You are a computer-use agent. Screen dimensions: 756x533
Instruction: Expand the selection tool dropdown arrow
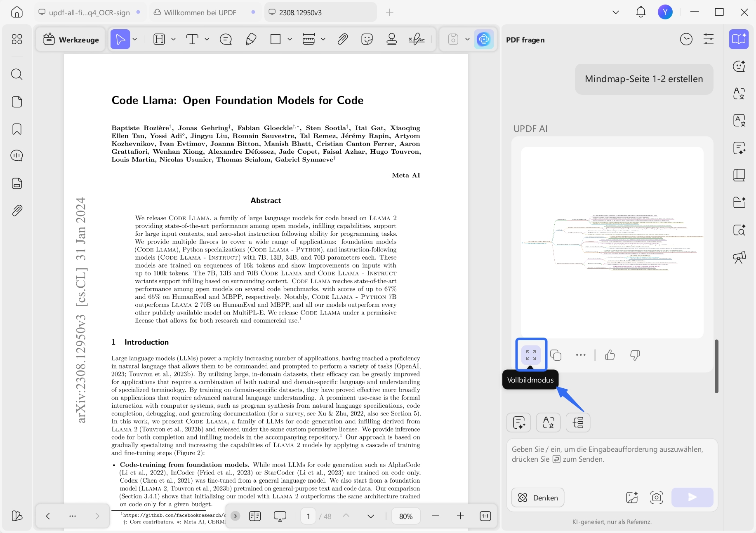[x=135, y=40]
